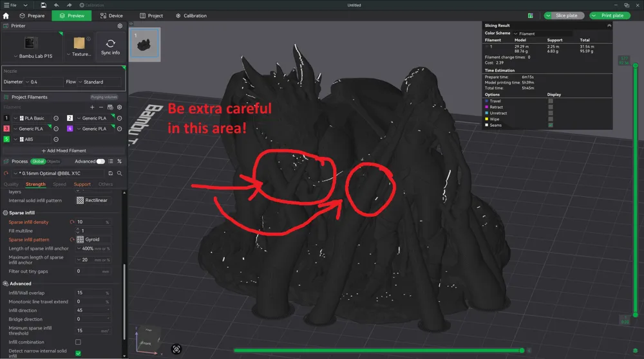Open the Quality settings tab

click(11, 184)
